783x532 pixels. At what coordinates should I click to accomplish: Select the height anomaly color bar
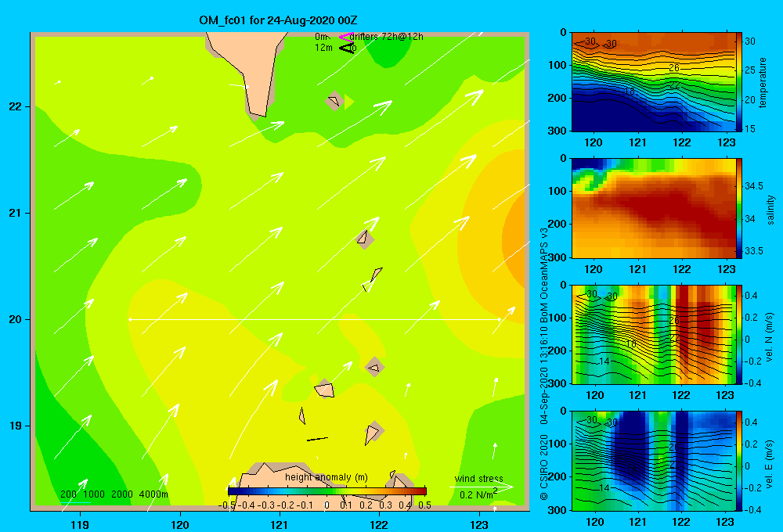(327, 491)
